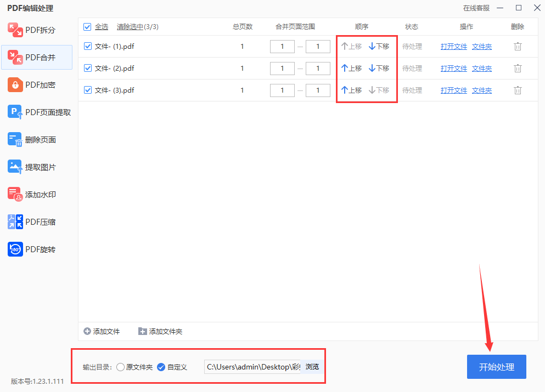Click 在线客服 in the title bar
The height and width of the screenshot is (392, 545).
(x=476, y=8)
